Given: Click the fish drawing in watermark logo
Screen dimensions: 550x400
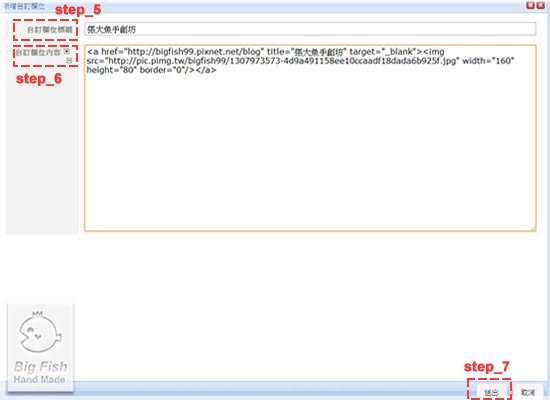Looking at the screenshot, I should (40, 332).
